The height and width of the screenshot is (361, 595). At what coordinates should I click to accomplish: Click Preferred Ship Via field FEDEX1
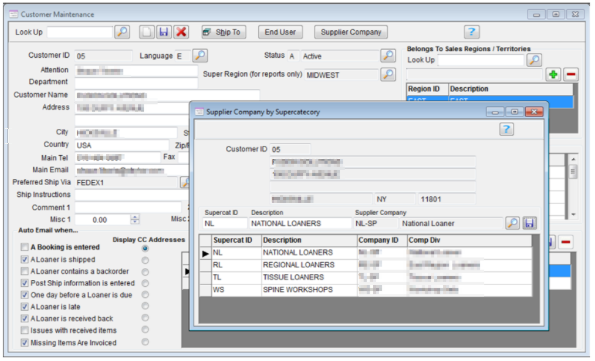coord(126,183)
